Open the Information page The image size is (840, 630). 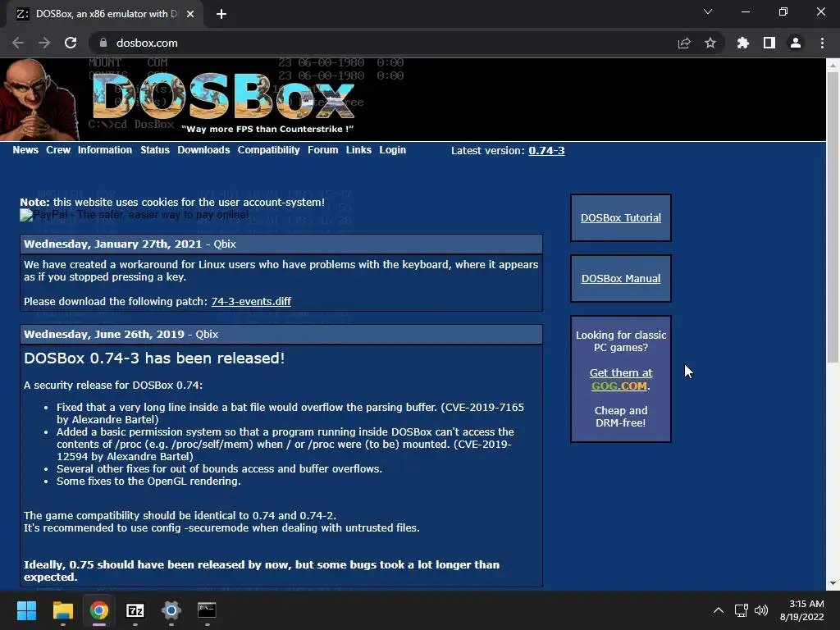(x=104, y=150)
